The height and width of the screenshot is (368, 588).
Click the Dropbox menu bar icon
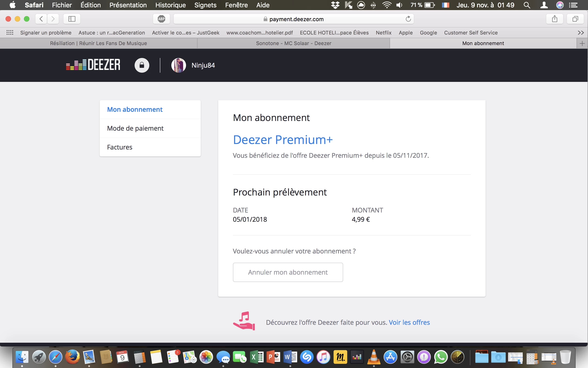tap(335, 5)
